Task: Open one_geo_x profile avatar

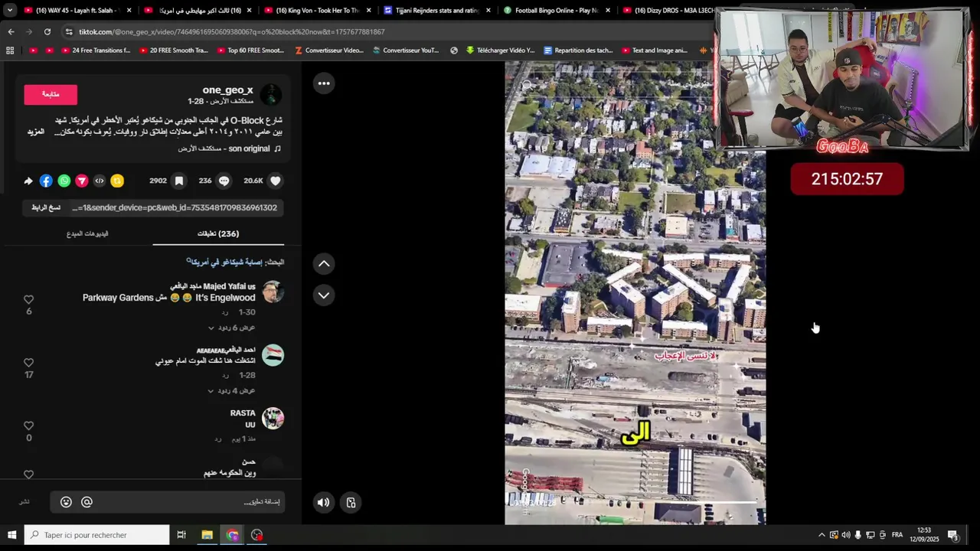Action: 271,95
